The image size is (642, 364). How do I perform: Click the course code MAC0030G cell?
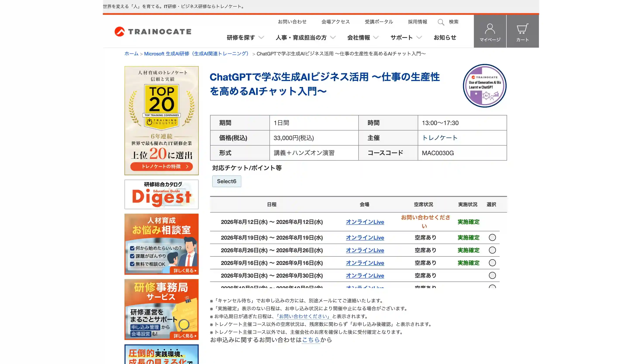(x=462, y=153)
